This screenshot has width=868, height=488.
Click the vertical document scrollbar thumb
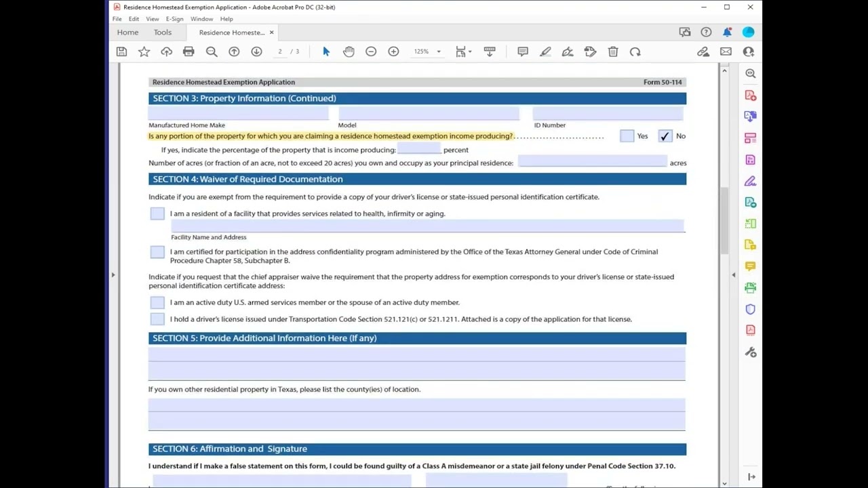click(724, 220)
